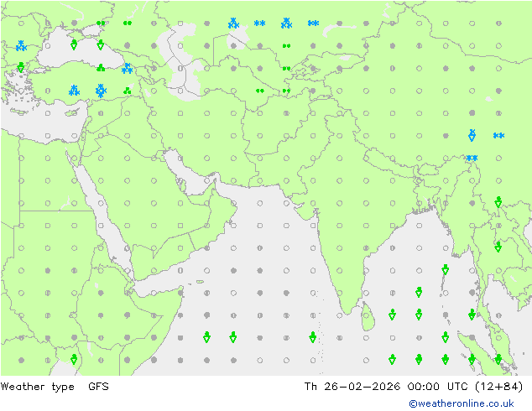Open the weatheronline.co.uk copyright link
This screenshot has width=532, height=411.
click(462, 403)
